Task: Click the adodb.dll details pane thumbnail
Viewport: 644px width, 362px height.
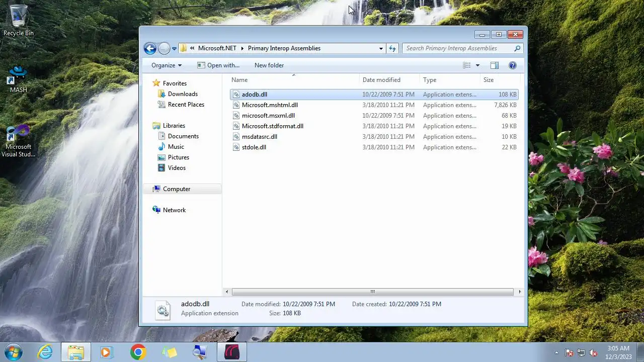Action: (x=163, y=310)
